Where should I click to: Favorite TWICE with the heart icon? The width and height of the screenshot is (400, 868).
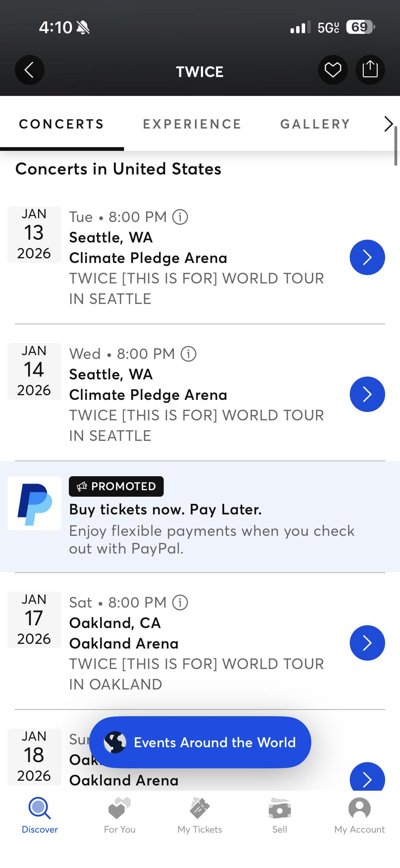coord(333,70)
